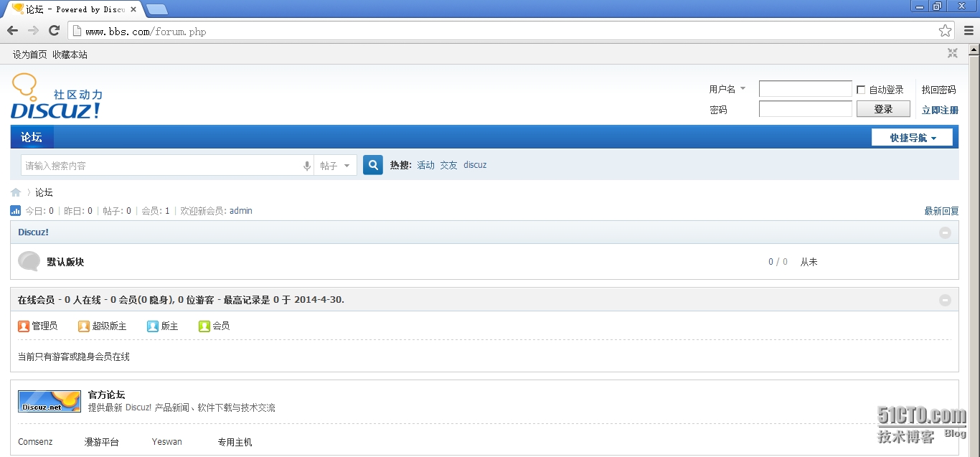Click the page-width toggle icon top right
The image size is (980, 457).
point(953,53)
